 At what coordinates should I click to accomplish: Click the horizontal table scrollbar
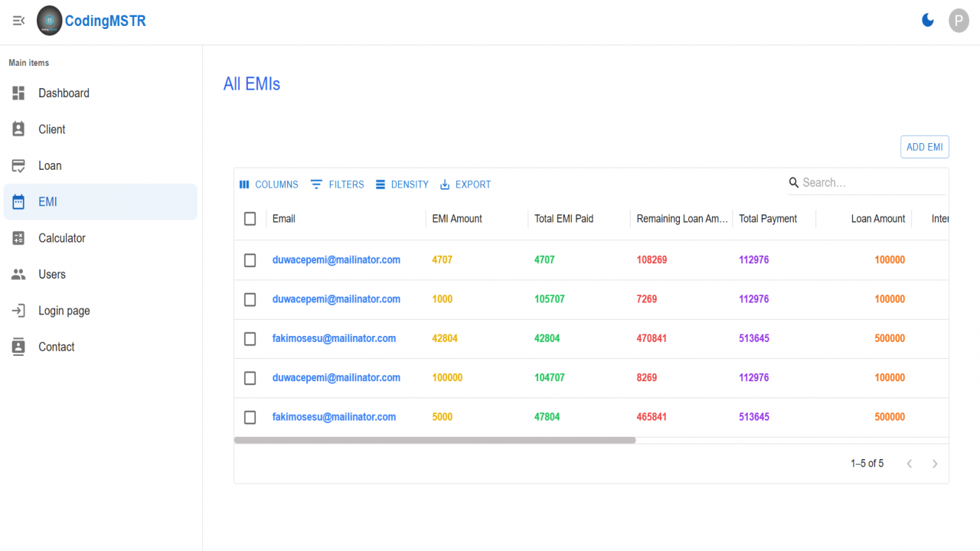435,440
